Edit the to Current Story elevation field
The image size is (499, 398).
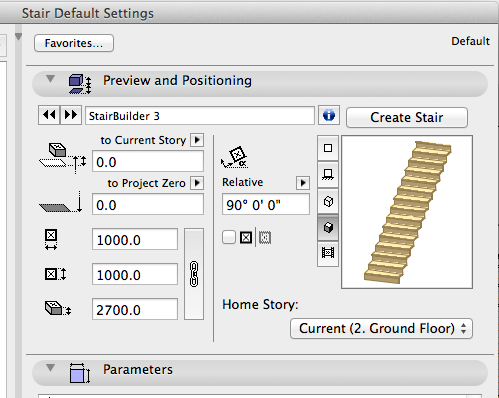point(148,162)
